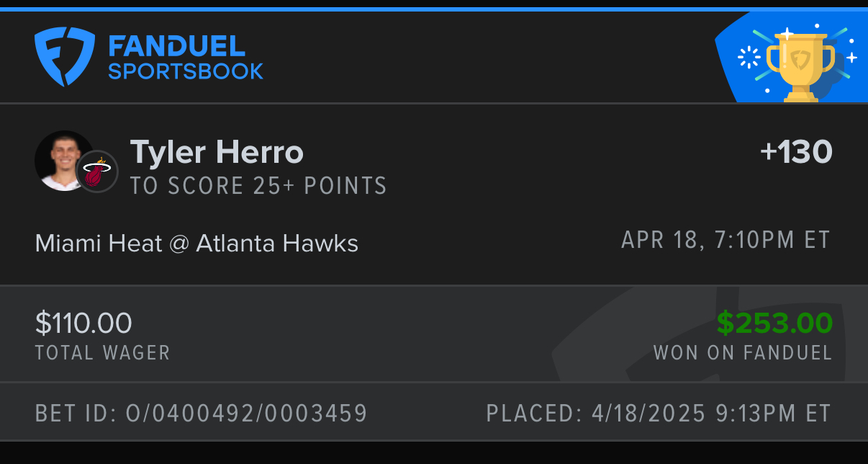The width and height of the screenshot is (868, 464).
Task: Click the PLACED date and time stamp
Action: tap(659, 414)
